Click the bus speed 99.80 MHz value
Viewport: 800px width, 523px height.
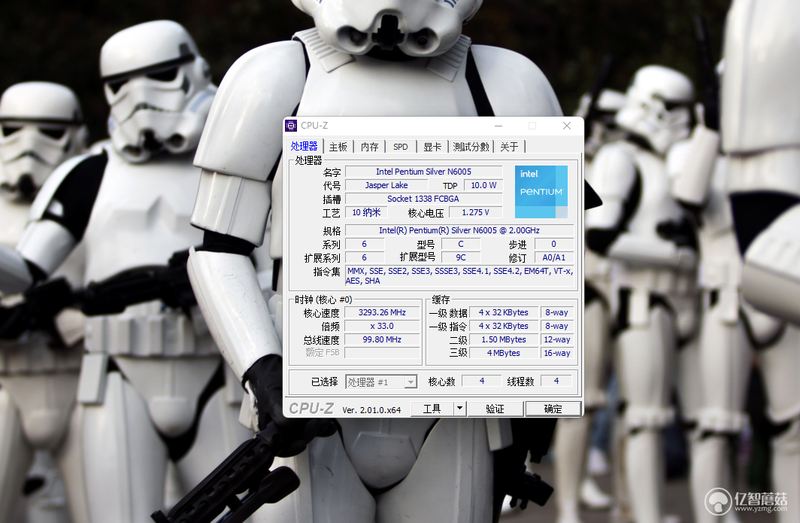tap(382, 339)
